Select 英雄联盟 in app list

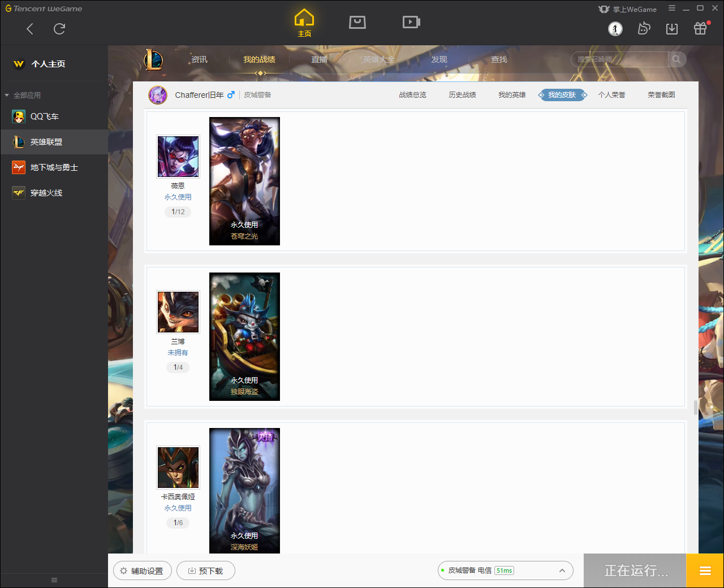click(x=54, y=142)
